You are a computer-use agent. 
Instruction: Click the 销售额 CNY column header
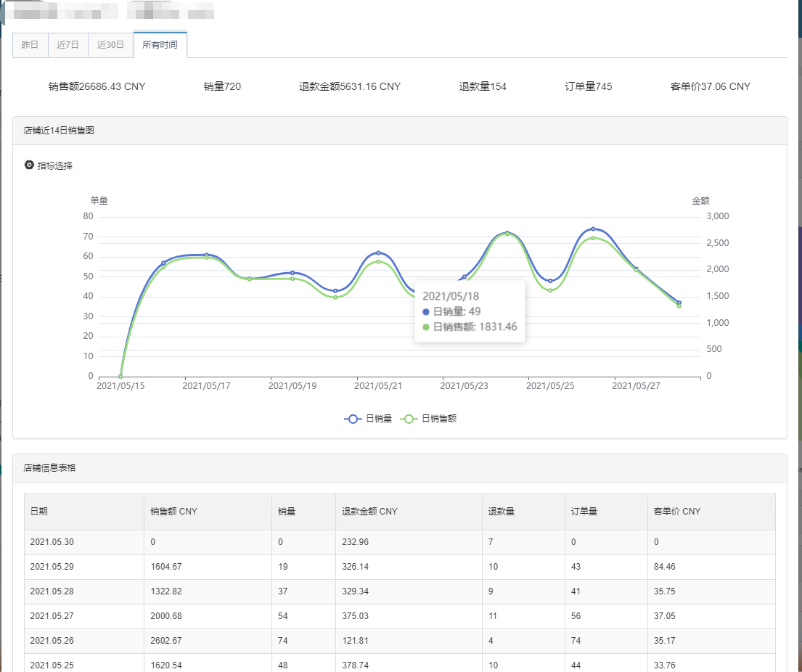coord(173,512)
